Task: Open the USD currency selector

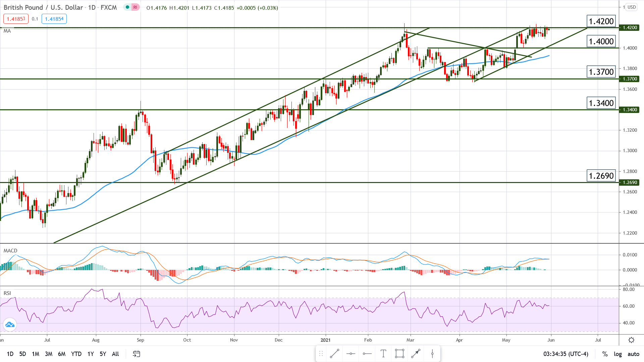Action: (632, 7)
